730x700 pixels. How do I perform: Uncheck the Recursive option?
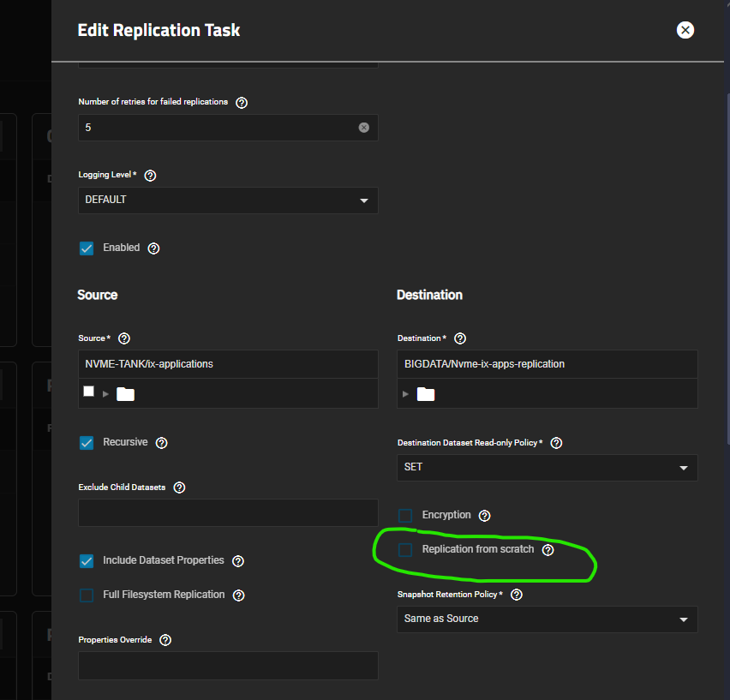coord(87,443)
